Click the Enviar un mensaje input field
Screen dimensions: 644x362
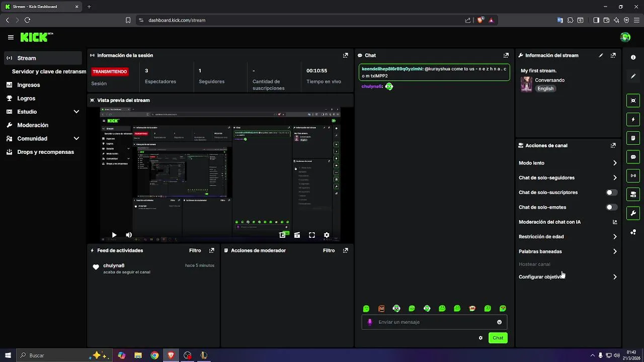click(x=435, y=322)
